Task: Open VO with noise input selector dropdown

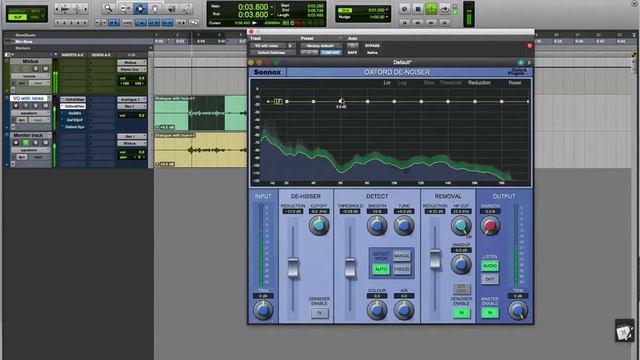Action: tap(132, 99)
